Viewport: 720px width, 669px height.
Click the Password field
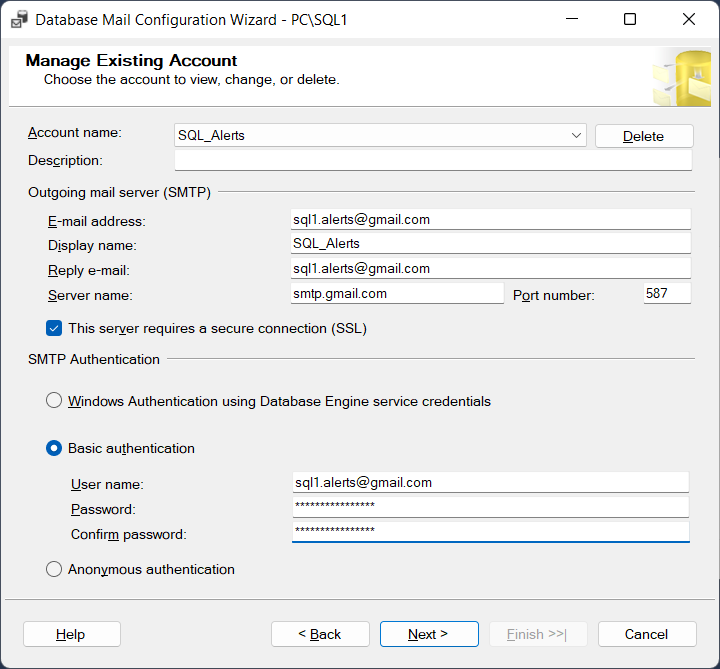coord(490,507)
